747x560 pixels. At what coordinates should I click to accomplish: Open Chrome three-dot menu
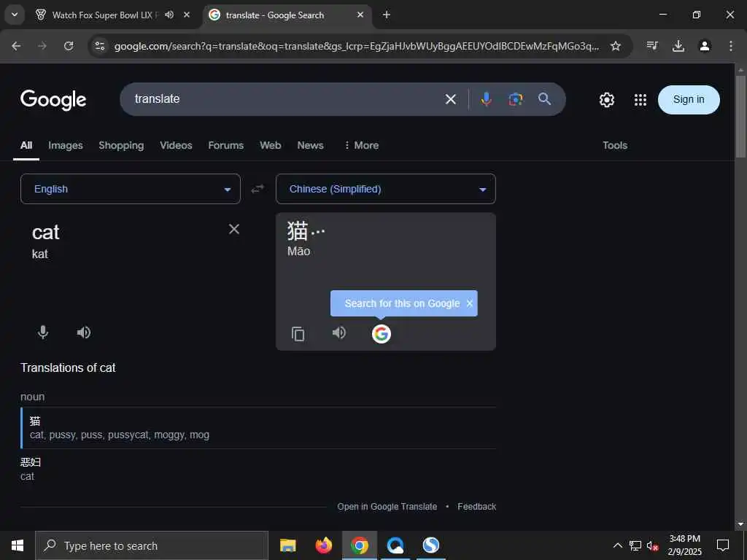[731, 46]
